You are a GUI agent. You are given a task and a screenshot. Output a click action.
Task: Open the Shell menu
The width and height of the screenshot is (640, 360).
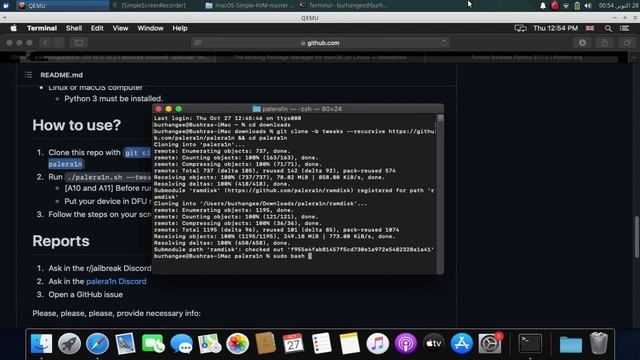coord(74,28)
